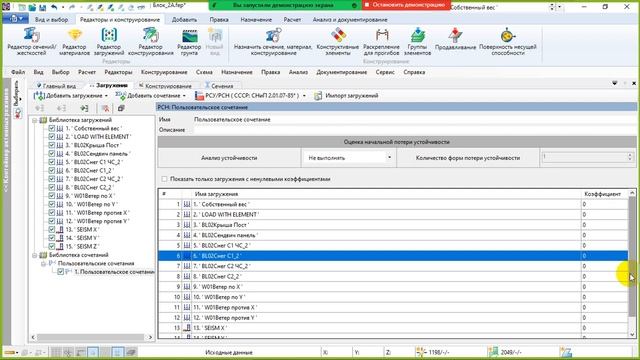Click Коэффициент column header

point(602,194)
